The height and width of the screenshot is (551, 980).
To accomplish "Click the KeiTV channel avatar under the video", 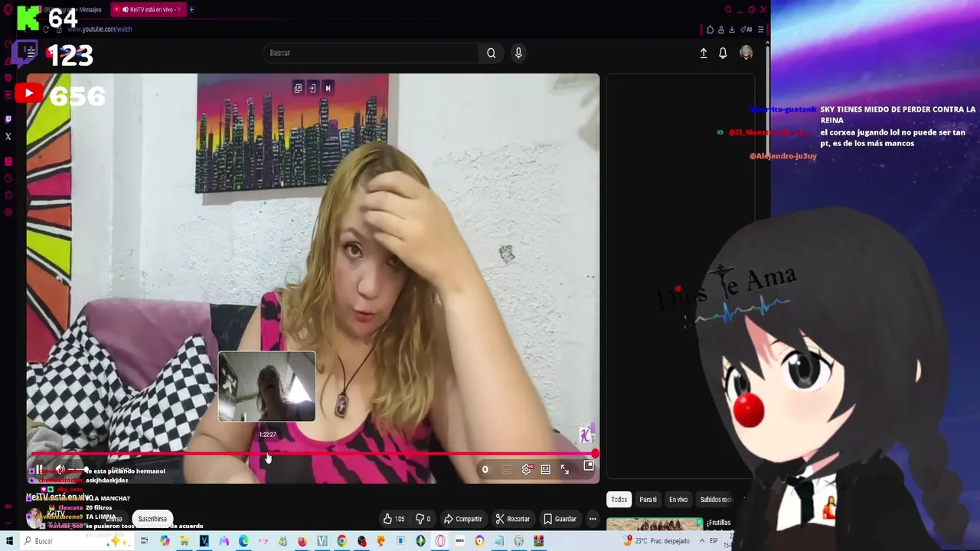I will (x=34, y=518).
